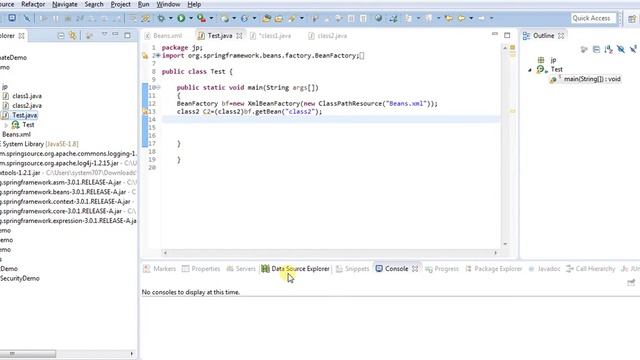
Task: Click the editor horizontal scrollbar
Action: (330, 253)
